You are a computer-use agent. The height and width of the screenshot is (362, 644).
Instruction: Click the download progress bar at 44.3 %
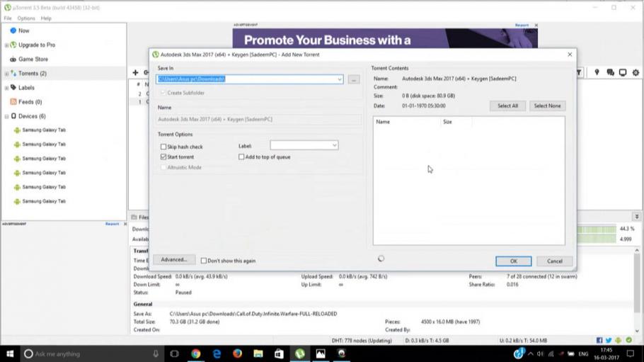[x=597, y=229]
